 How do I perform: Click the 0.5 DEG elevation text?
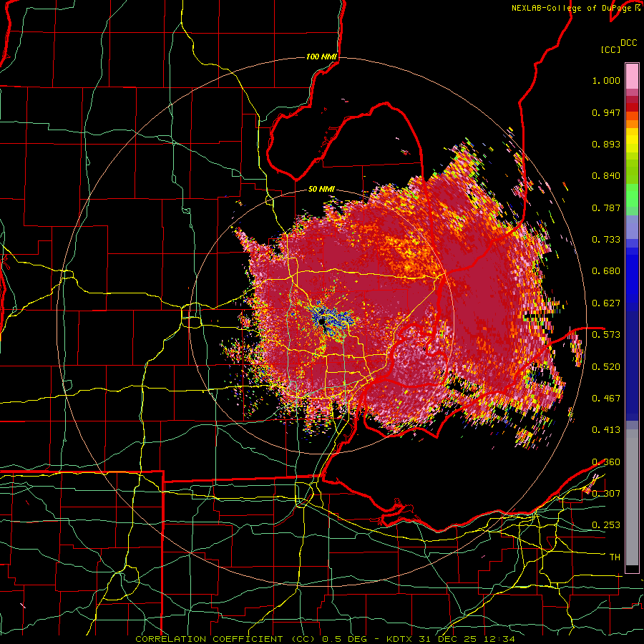coord(344,639)
